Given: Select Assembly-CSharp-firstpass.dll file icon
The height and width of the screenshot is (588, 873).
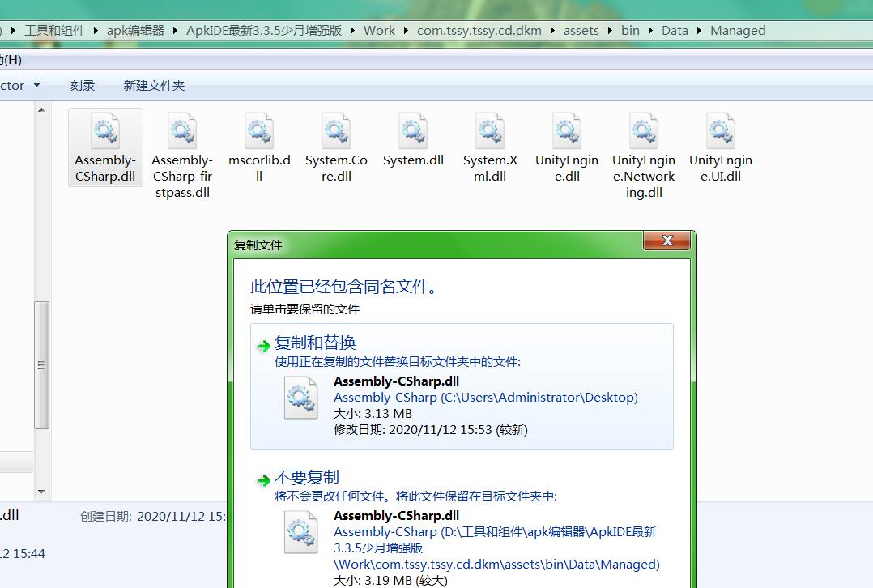Looking at the screenshot, I should (x=182, y=131).
